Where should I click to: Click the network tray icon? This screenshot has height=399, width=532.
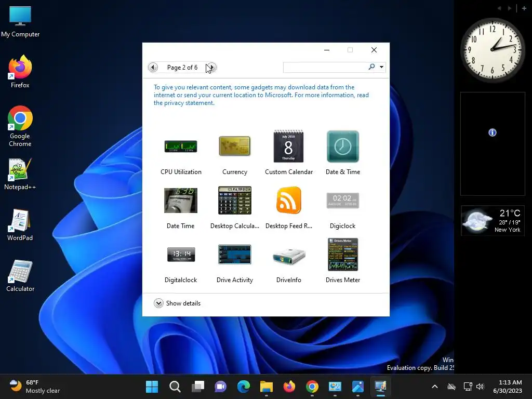pyautogui.click(x=468, y=387)
